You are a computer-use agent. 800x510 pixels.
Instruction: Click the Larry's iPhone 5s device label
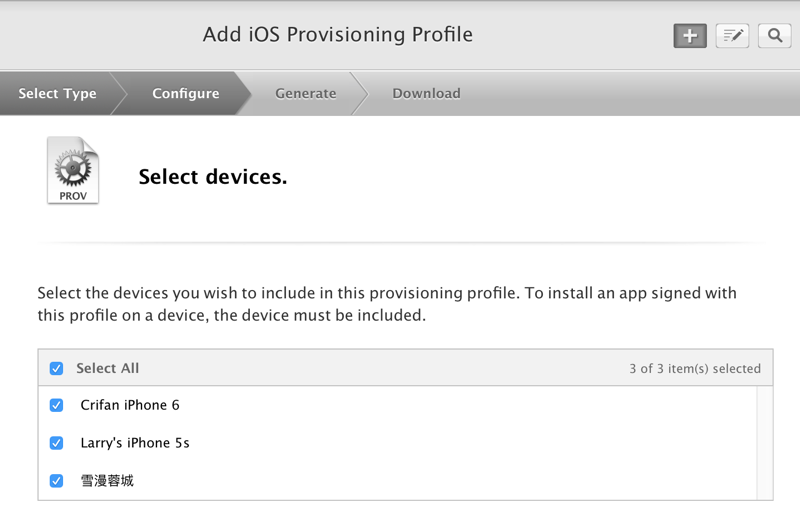point(135,443)
